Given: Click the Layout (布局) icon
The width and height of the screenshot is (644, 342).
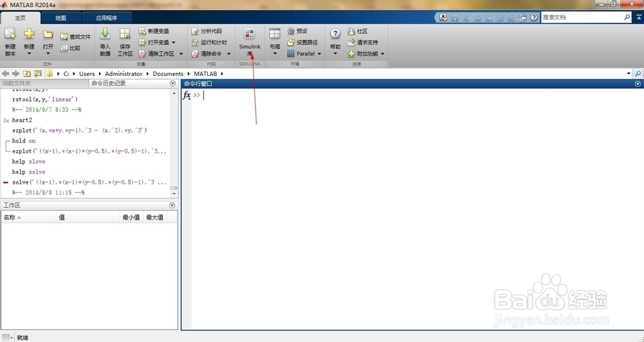Looking at the screenshot, I should pyautogui.click(x=275, y=34).
